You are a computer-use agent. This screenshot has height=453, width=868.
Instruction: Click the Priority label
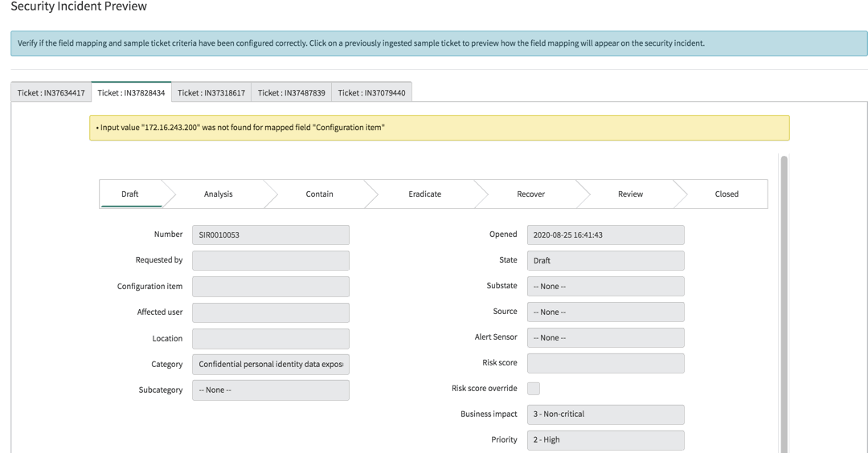click(504, 439)
